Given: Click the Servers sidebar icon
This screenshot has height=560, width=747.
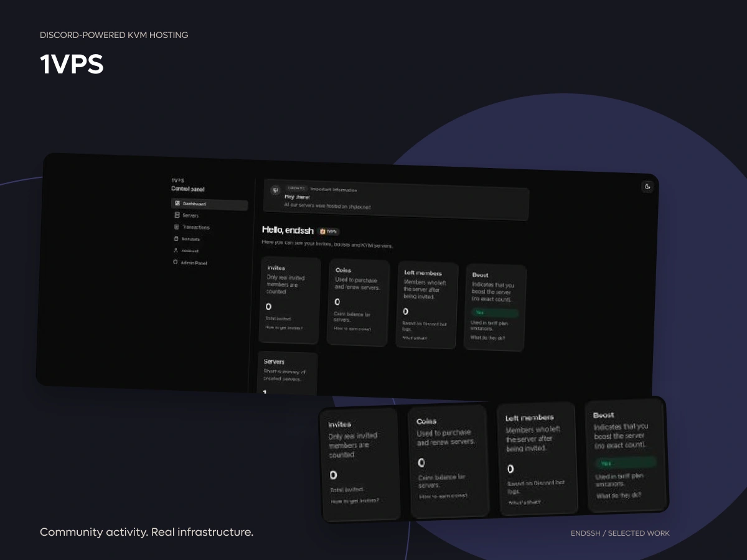Looking at the screenshot, I should pos(177,215).
